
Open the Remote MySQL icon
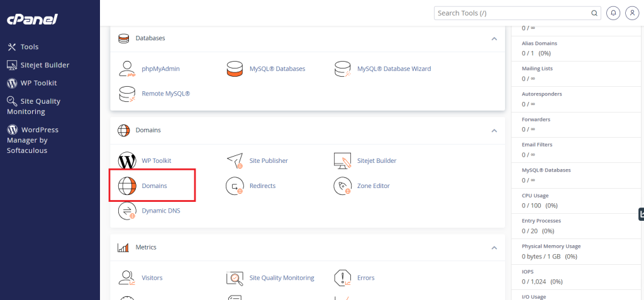click(x=127, y=94)
